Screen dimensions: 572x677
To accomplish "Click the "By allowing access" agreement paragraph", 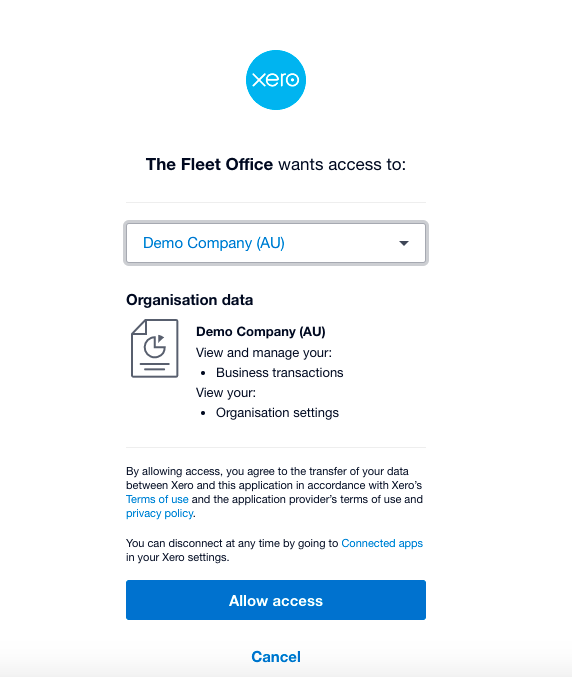I will (275, 492).
